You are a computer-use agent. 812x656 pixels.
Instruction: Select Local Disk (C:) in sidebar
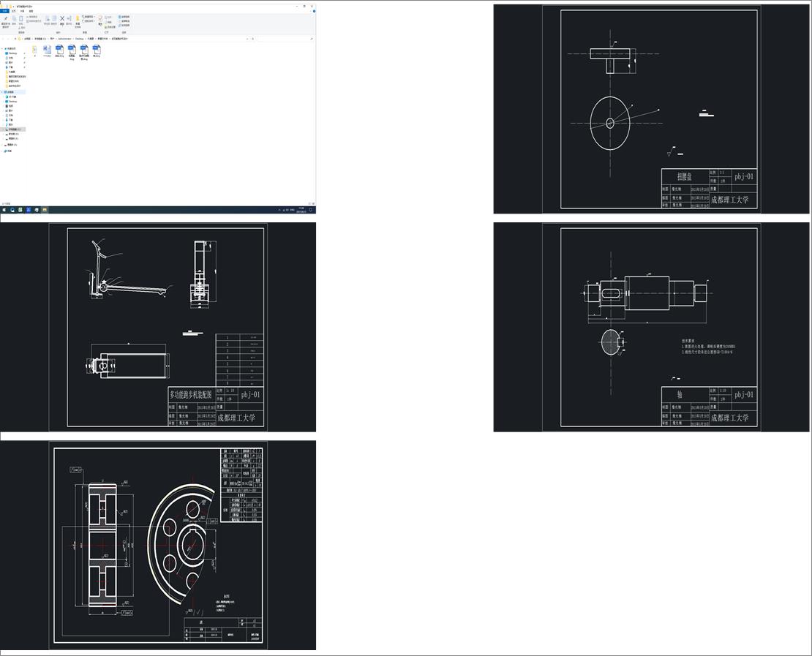(x=14, y=129)
